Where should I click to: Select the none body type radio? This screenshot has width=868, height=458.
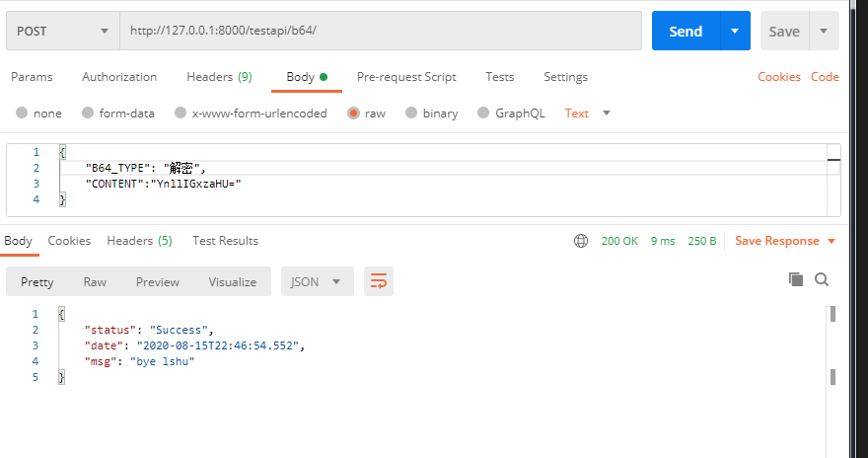22,113
